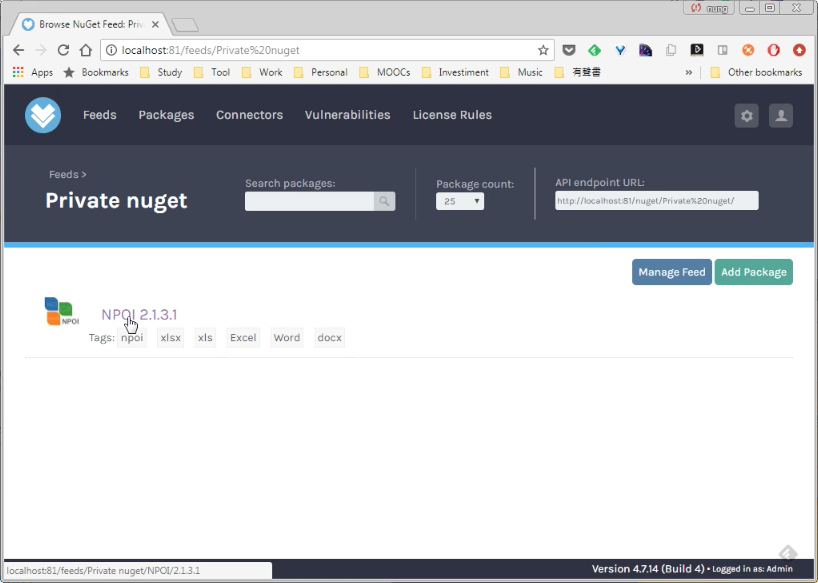Click the orange circular extension icon

[x=748, y=50]
